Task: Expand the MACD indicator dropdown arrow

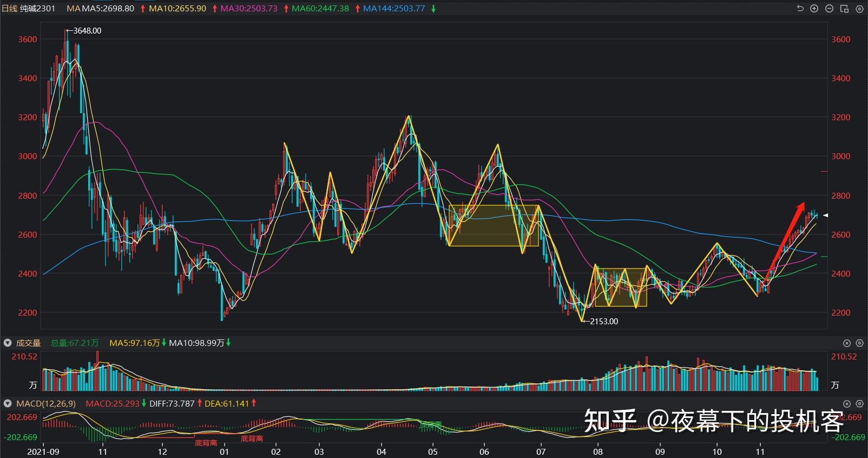Action: (x=8, y=403)
